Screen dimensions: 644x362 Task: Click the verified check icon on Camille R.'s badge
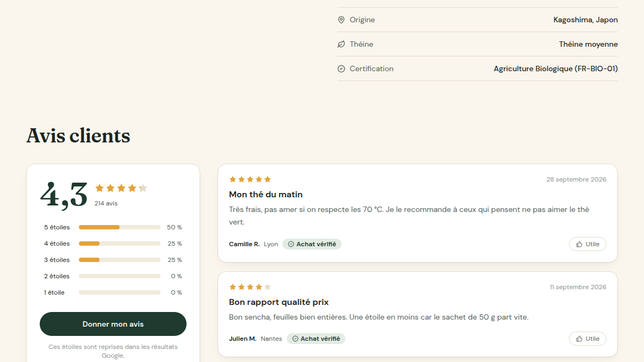(291, 244)
